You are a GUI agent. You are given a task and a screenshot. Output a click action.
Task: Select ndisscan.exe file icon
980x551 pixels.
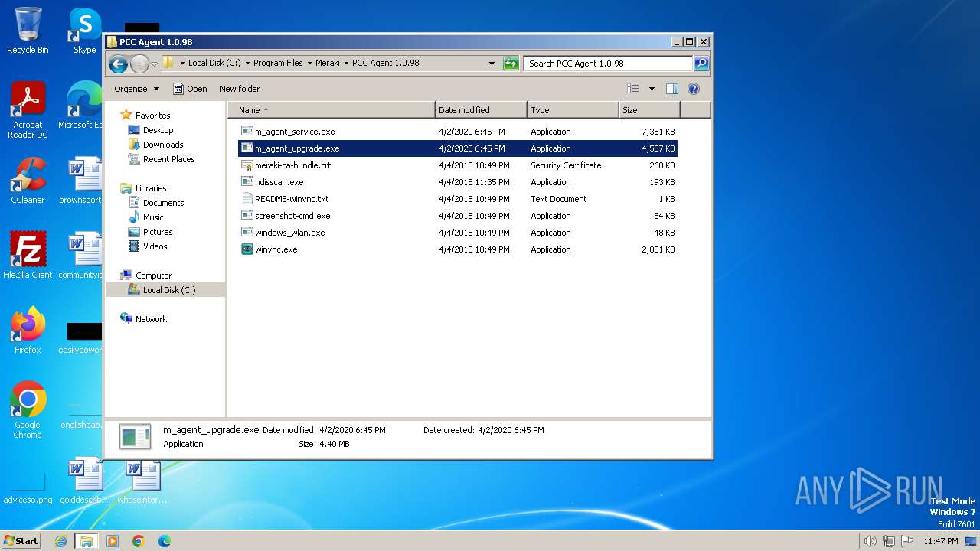(x=247, y=182)
